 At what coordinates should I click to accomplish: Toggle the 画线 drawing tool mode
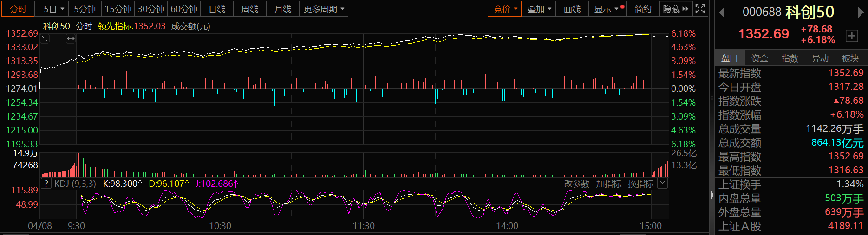(x=572, y=9)
